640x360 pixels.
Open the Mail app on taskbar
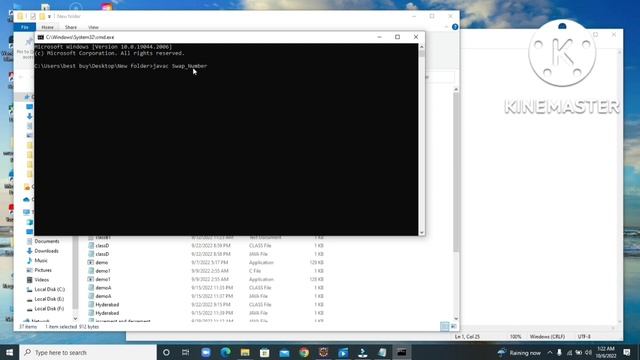[284, 352]
